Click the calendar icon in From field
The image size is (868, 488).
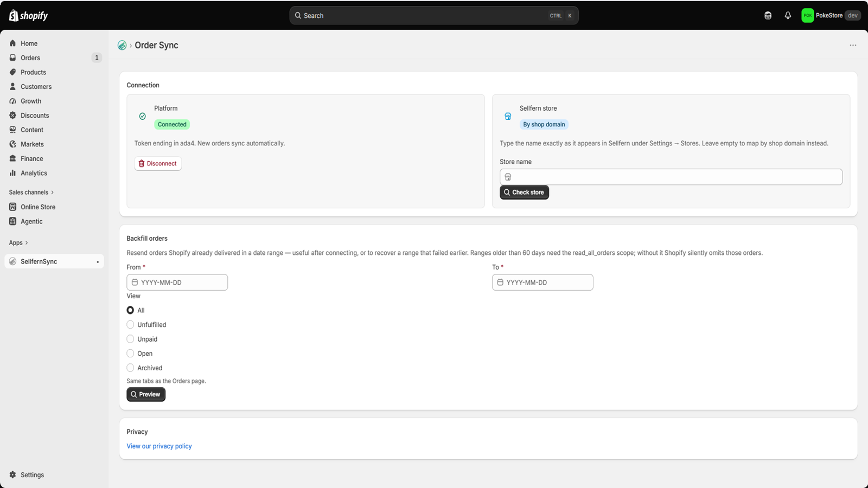point(135,282)
